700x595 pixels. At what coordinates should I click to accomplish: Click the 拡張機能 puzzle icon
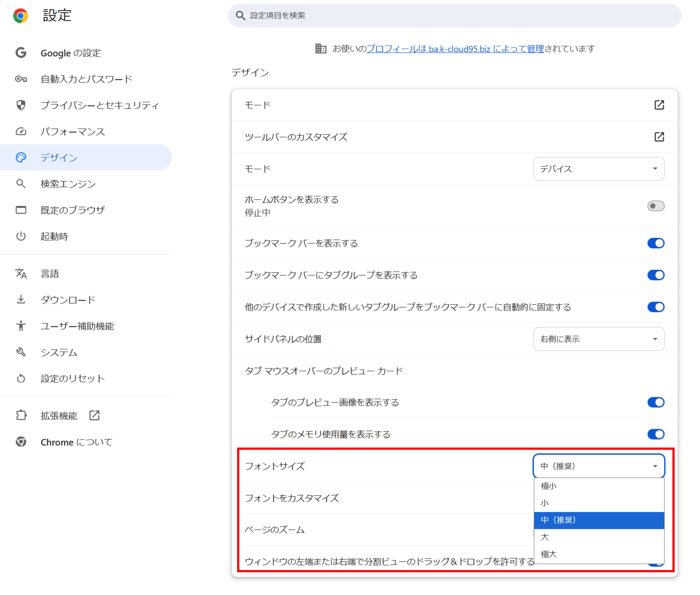(x=21, y=415)
